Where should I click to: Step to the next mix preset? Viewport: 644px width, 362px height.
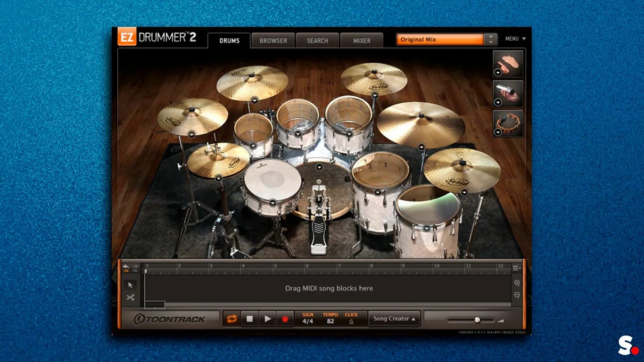(491, 42)
